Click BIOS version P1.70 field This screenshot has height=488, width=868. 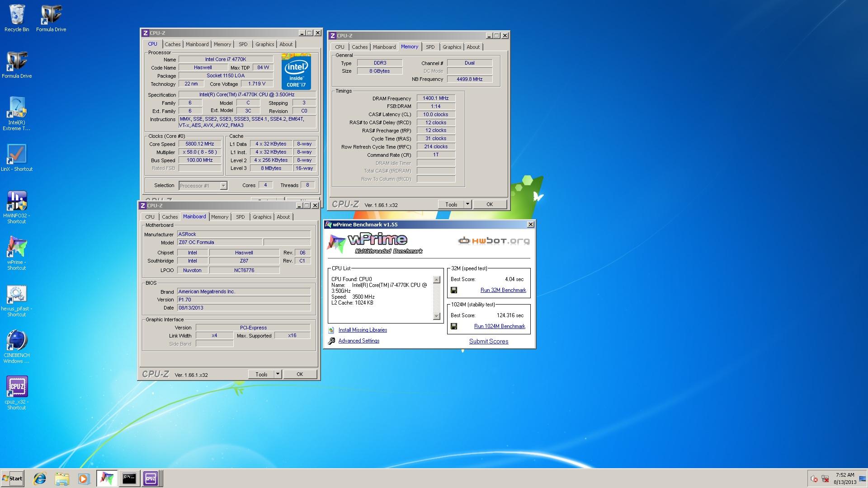click(244, 300)
